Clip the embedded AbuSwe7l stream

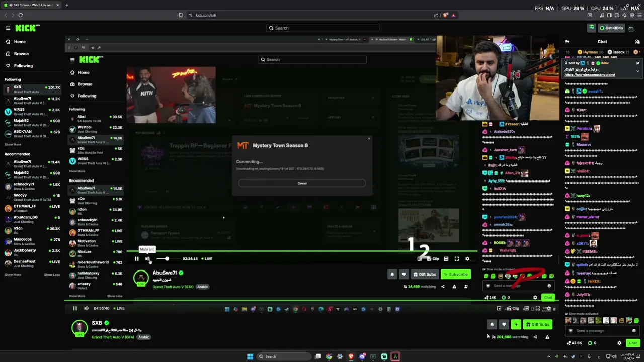point(433,259)
